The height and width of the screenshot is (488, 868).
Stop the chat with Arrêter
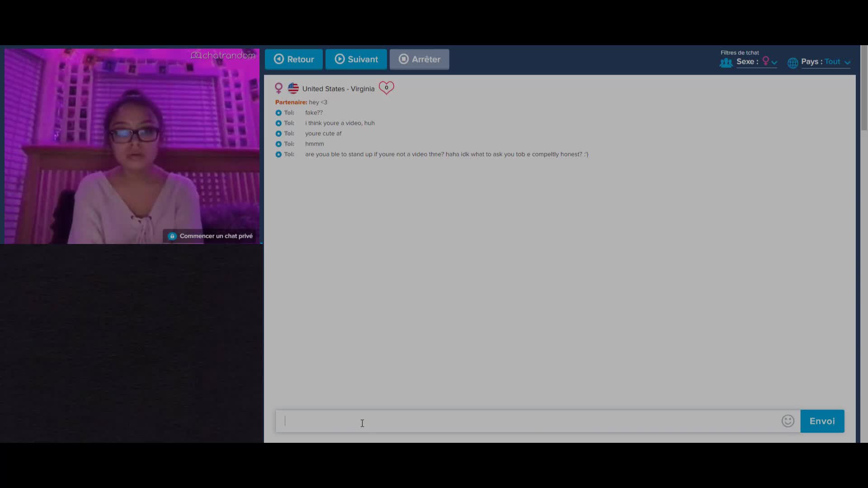point(420,59)
